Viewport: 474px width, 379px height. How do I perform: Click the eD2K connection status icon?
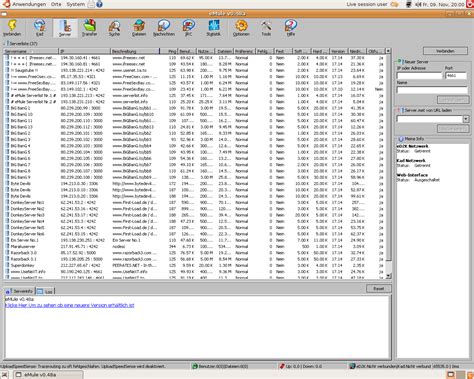[352, 366]
